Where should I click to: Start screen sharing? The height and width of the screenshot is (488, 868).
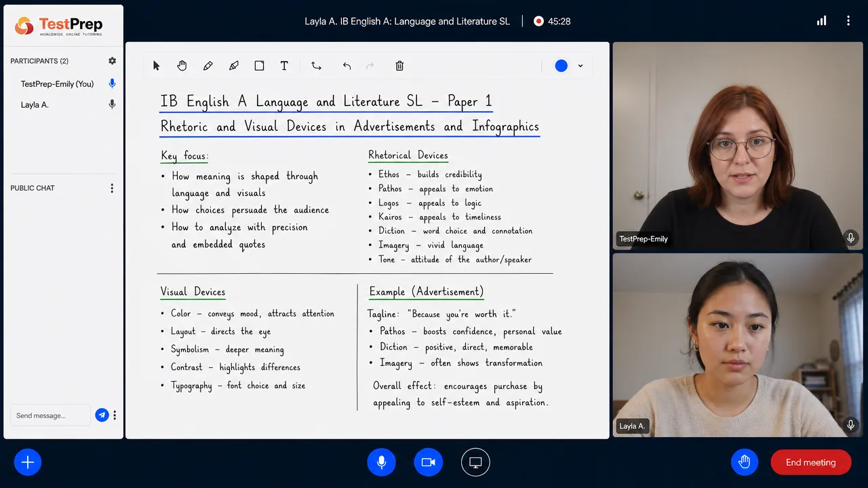475,462
